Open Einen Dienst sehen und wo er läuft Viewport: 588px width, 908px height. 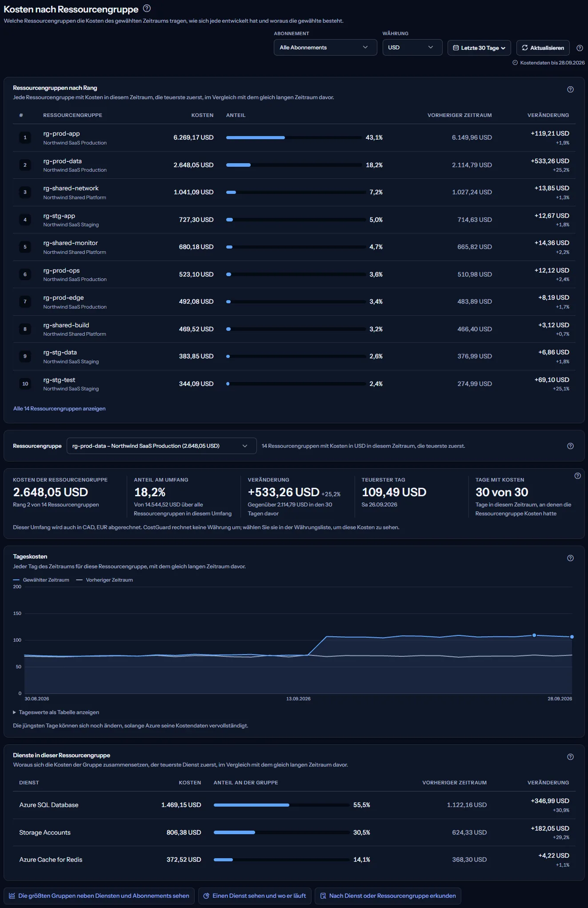point(255,896)
